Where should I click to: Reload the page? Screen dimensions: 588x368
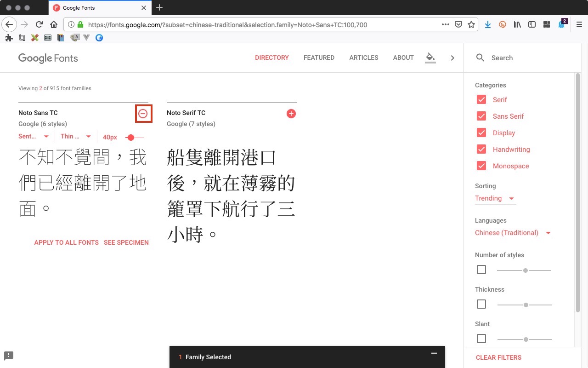click(x=39, y=24)
